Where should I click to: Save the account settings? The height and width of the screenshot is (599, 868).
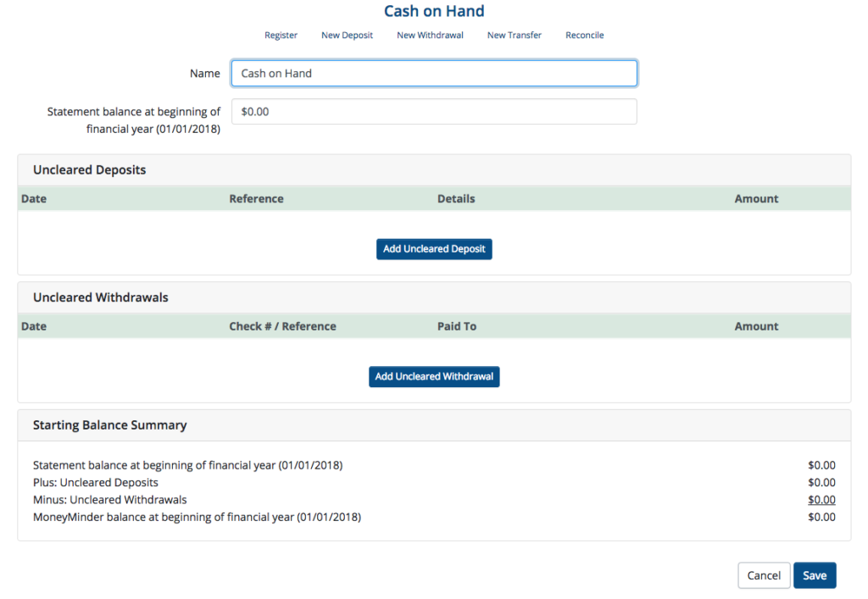[814, 575]
